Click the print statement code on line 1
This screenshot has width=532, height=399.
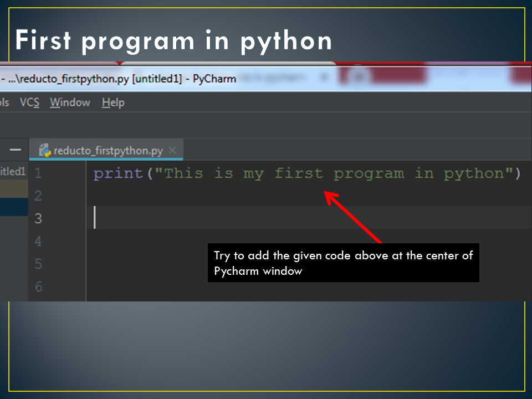coord(305,173)
